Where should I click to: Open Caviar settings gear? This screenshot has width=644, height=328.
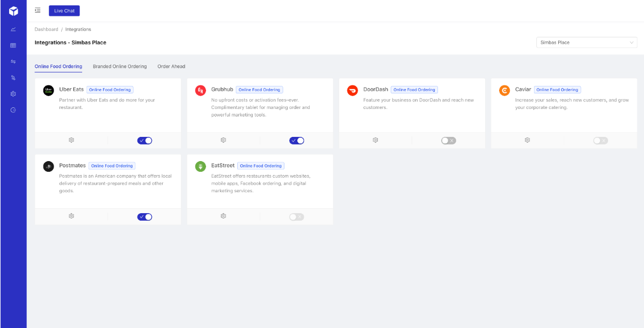point(527,140)
